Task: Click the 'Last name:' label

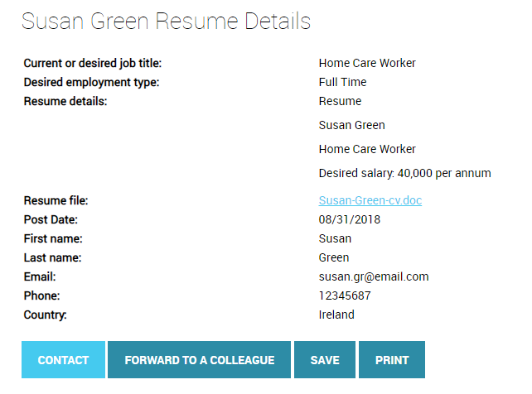Action: pos(52,257)
